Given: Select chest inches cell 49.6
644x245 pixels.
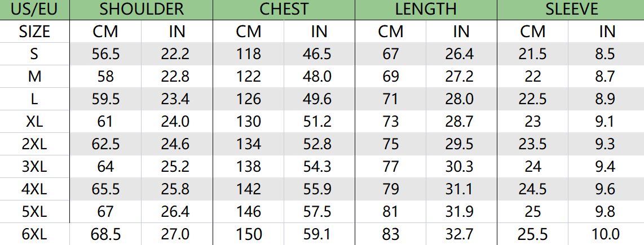Looking at the screenshot, I should [319, 99].
